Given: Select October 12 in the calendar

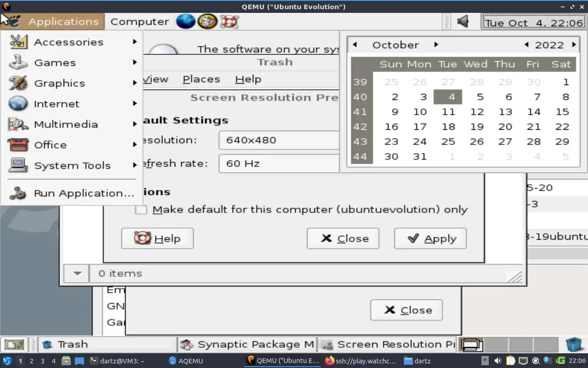Looking at the screenshot, I should pos(477,112).
